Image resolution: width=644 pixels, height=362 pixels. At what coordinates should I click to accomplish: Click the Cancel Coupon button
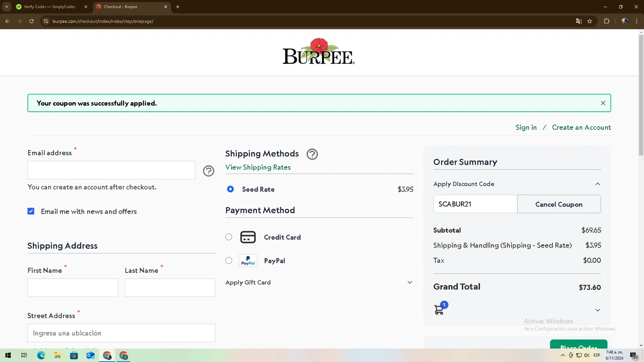(x=559, y=204)
